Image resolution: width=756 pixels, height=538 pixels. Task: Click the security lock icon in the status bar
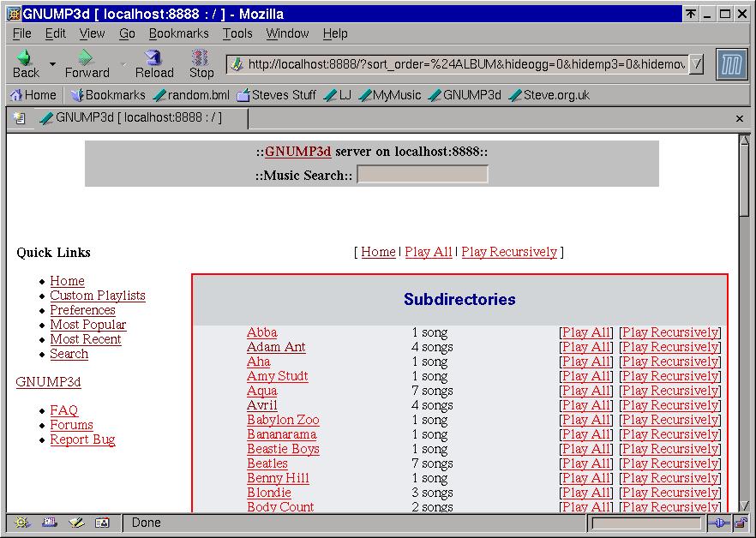(740, 523)
